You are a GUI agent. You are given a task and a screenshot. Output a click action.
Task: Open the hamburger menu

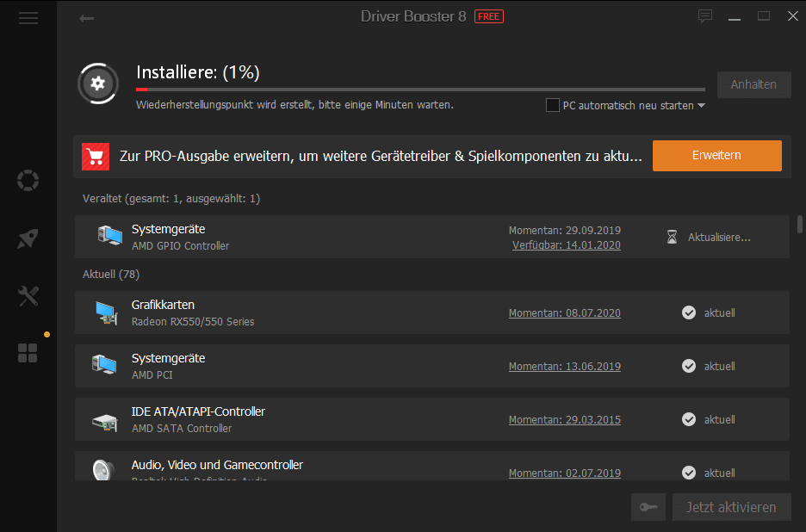tap(28, 18)
